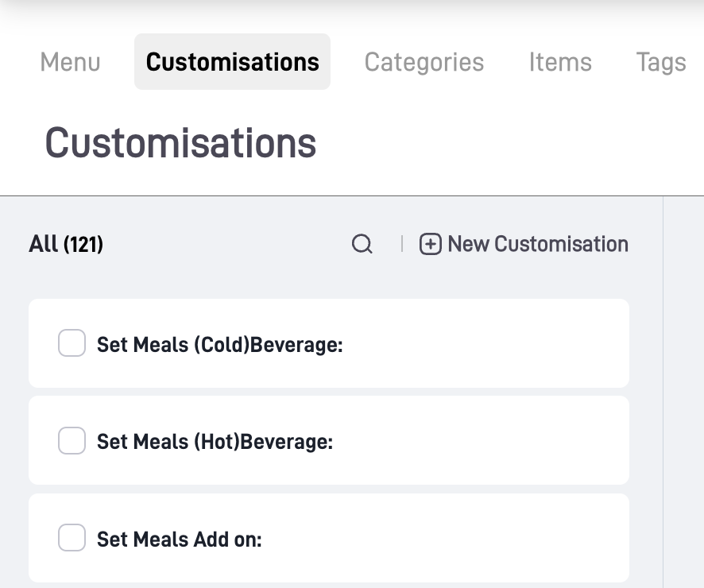This screenshot has height=588, width=704.
Task: Click the plus icon beside New Customisation
Action: click(x=430, y=244)
